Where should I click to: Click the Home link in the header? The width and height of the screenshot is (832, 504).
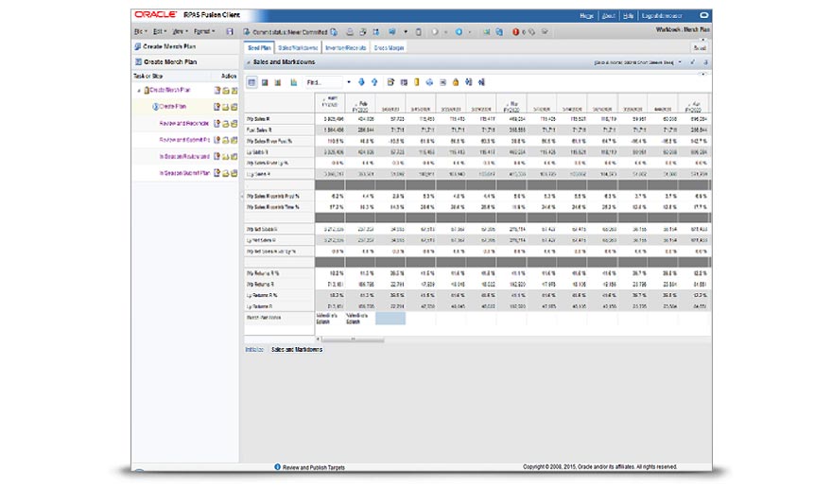(586, 16)
